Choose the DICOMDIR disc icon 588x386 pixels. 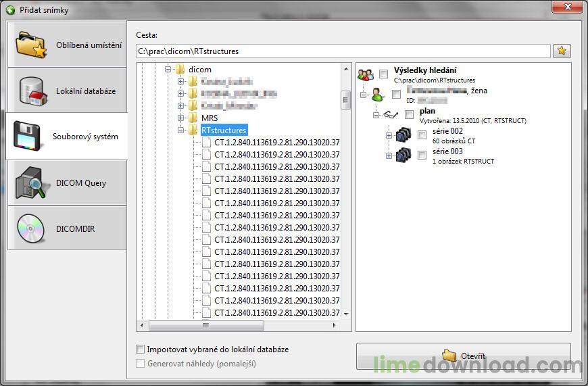coord(30,228)
